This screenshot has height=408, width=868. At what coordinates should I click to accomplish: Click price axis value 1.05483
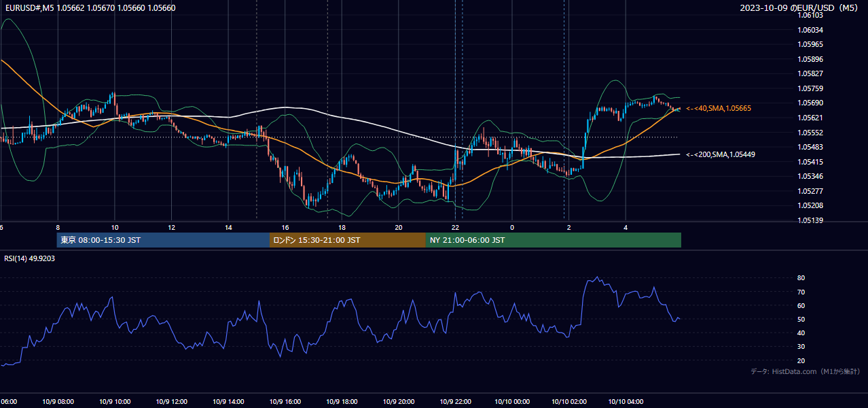pyautogui.click(x=810, y=147)
